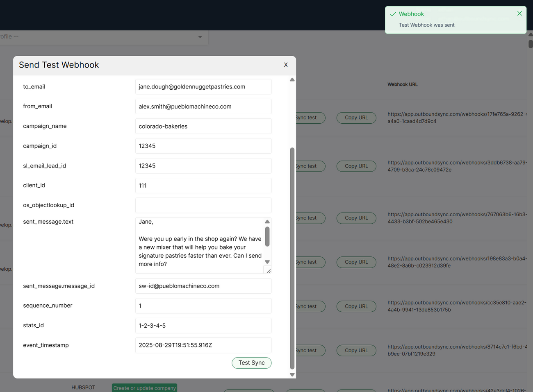533x392 pixels.
Task: Click the caret icon of the profile combo box
Action: click(200, 37)
